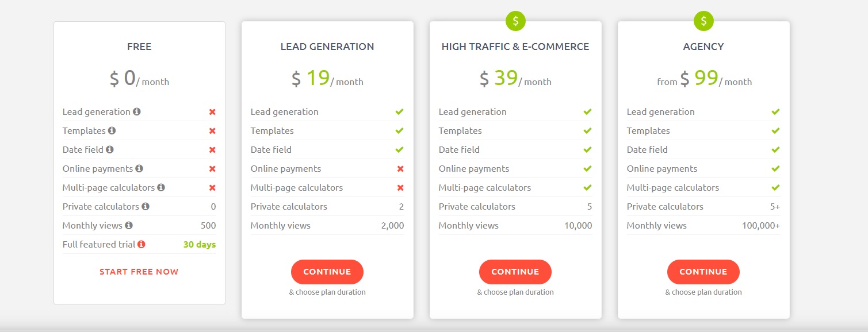868x332 pixels.
Task: Click the Date field info icon
Action: tap(110, 149)
